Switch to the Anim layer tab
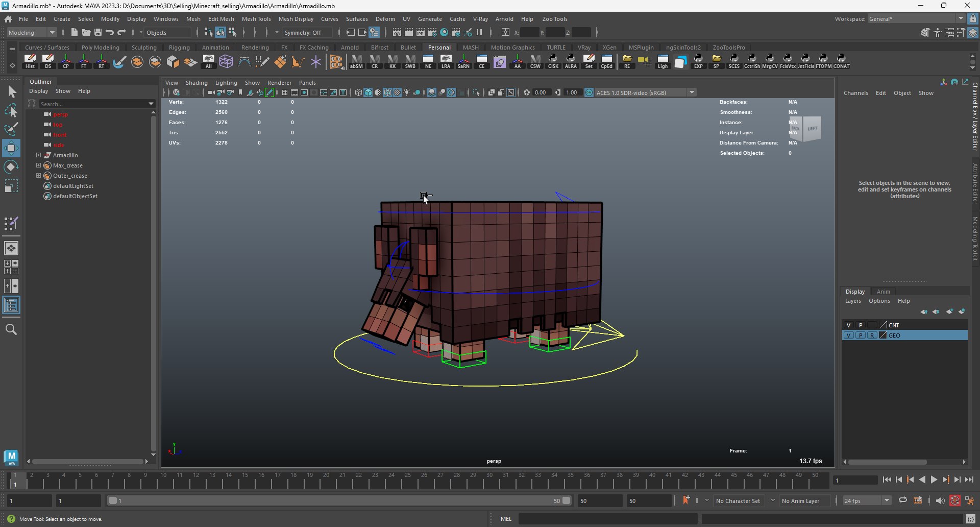Screen dimensions: 980x527 click(883, 292)
